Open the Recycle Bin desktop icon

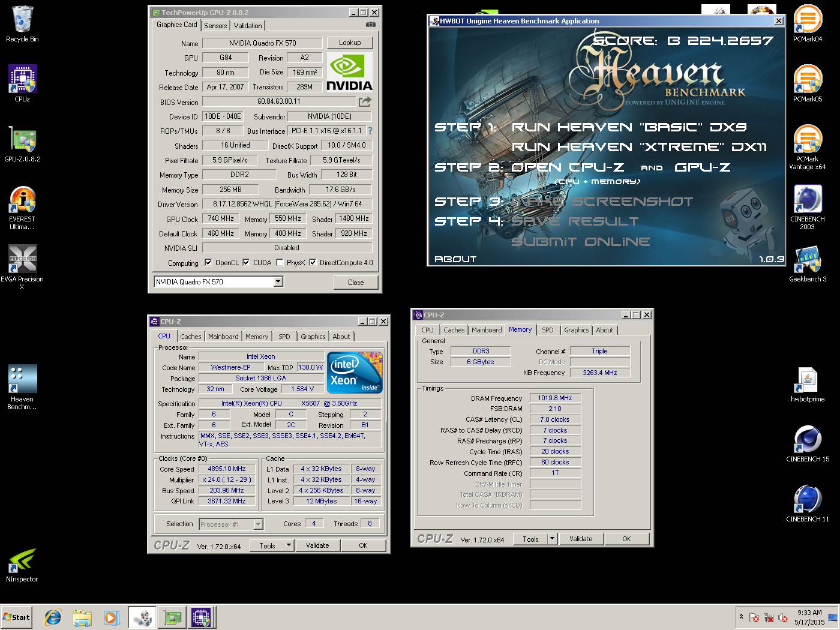(22, 24)
